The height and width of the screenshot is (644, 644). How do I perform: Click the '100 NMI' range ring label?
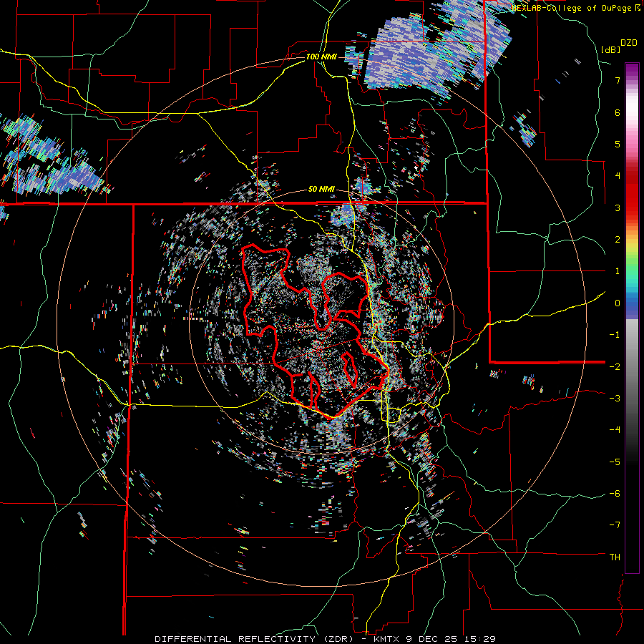pyautogui.click(x=321, y=57)
